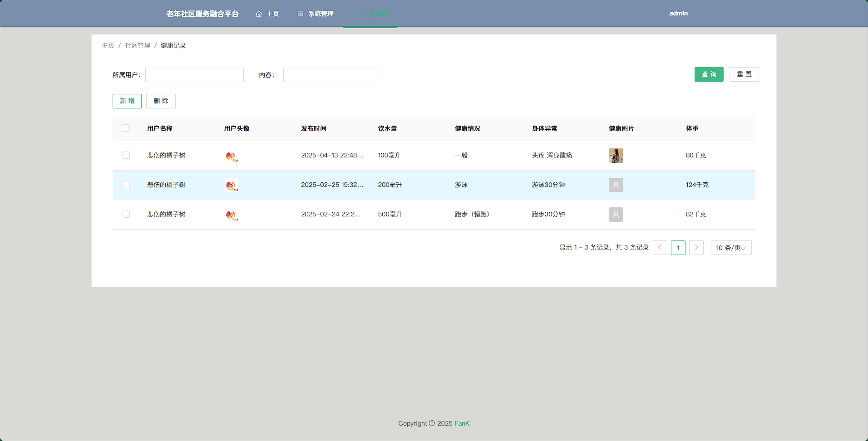The height and width of the screenshot is (441, 868).
Task: Click placeholder health image in 跑步 row
Action: (616, 215)
